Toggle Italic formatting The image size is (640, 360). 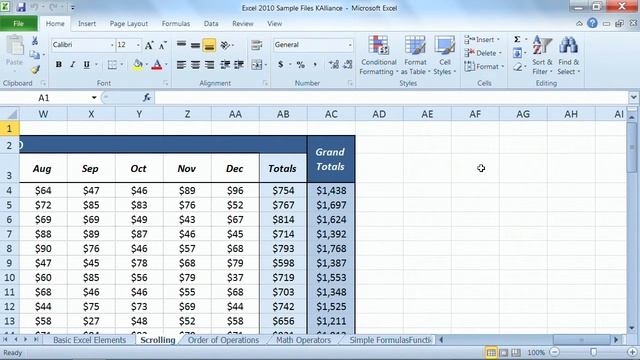(x=73, y=64)
